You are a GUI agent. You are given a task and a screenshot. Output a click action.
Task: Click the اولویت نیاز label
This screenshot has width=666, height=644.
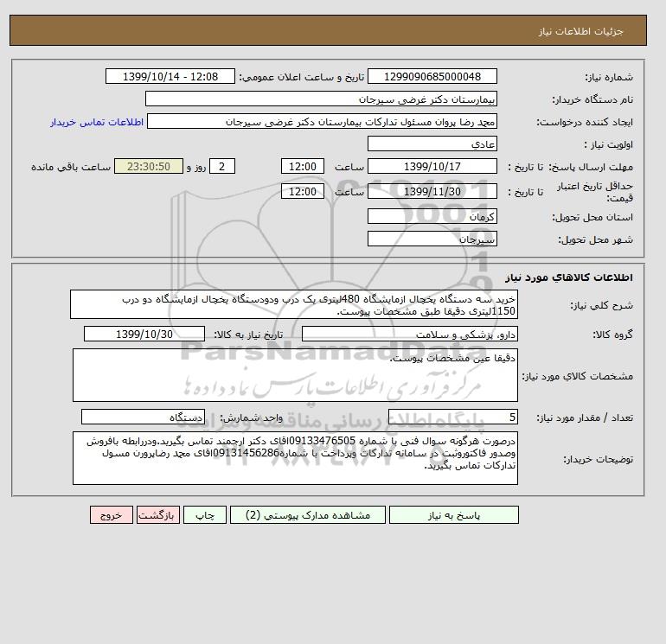pyautogui.click(x=609, y=144)
